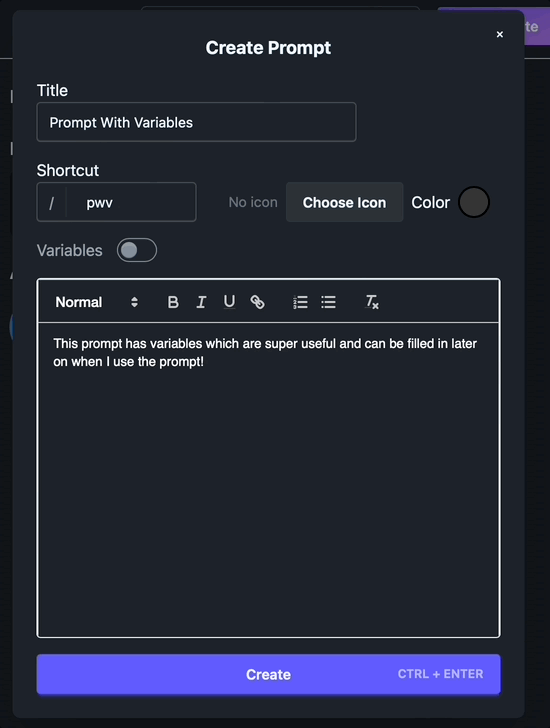
Task: Click the slash prefix in Shortcut field
Action: click(x=52, y=202)
